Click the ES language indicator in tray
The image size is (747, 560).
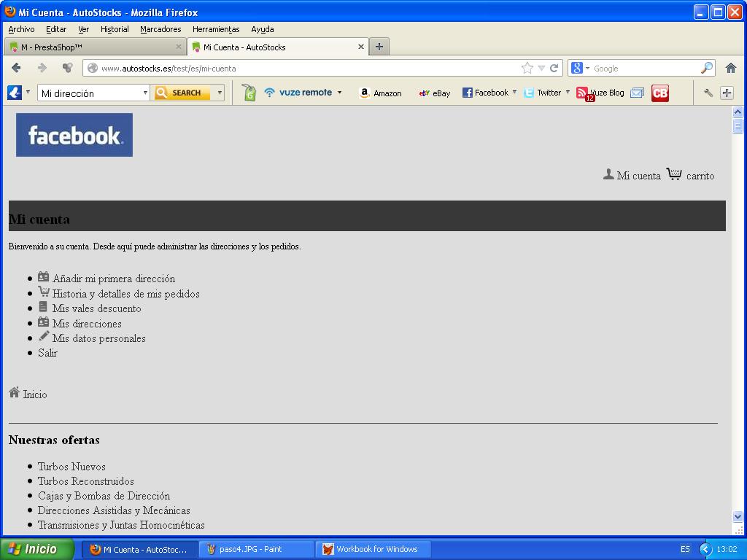click(685, 549)
